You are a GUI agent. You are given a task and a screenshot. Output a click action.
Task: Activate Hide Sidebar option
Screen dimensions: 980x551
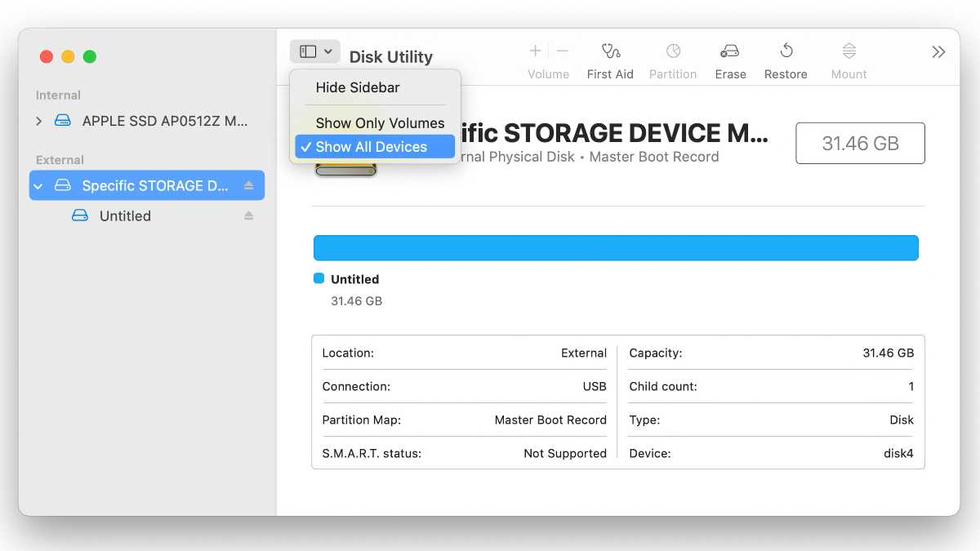pyautogui.click(x=358, y=87)
